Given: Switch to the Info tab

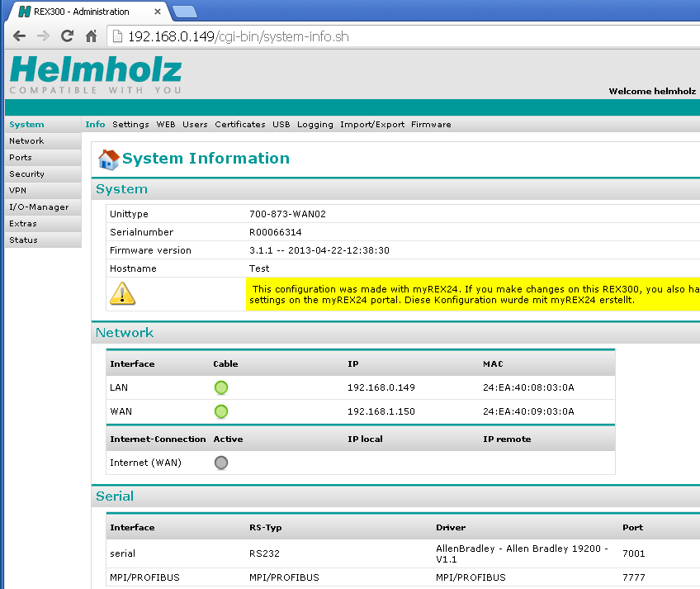Looking at the screenshot, I should (x=95, y=125).
